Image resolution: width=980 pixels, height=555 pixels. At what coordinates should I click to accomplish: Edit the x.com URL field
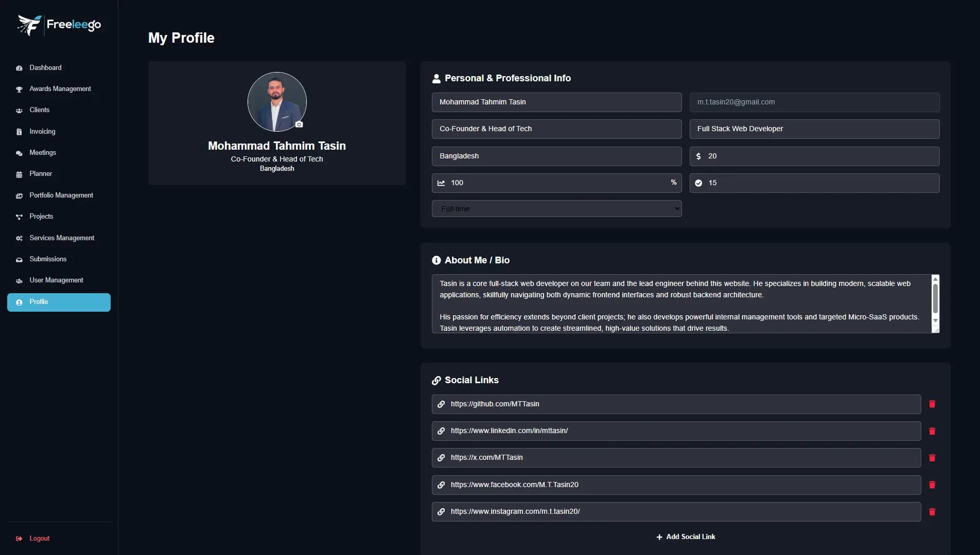tap(676, 458)
